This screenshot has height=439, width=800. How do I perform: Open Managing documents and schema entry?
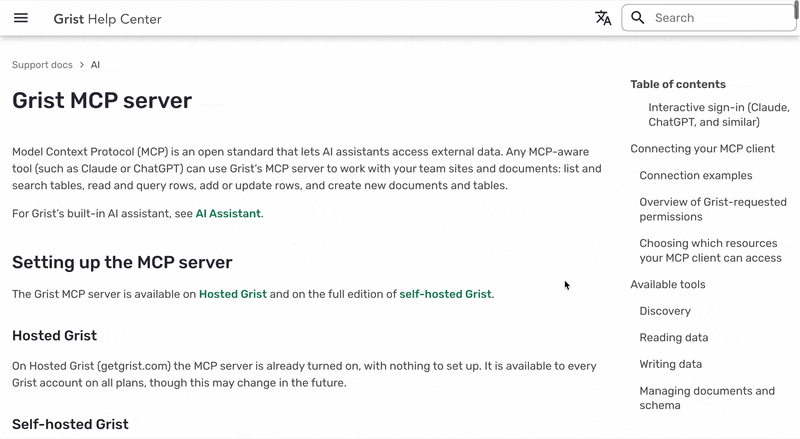(x=707, y=398)
